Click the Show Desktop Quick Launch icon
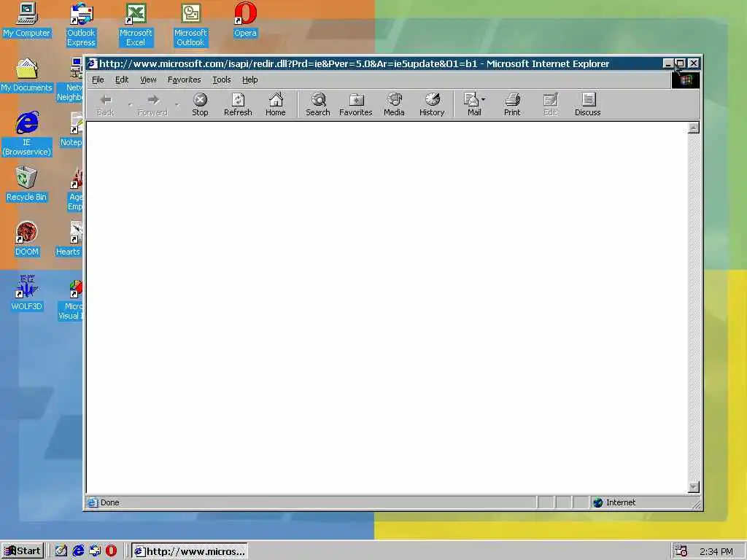The width and height of the screenshot is (747, 560). coord(61,551)
